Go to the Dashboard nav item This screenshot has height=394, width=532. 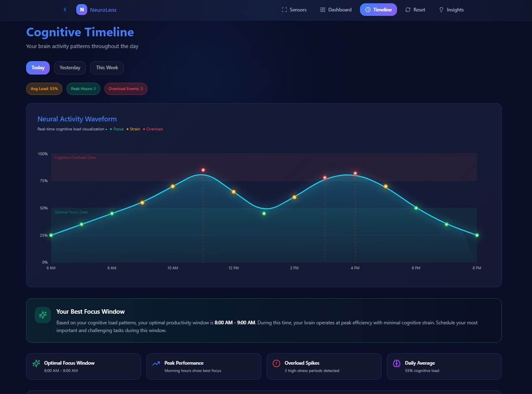coord(336,10)
